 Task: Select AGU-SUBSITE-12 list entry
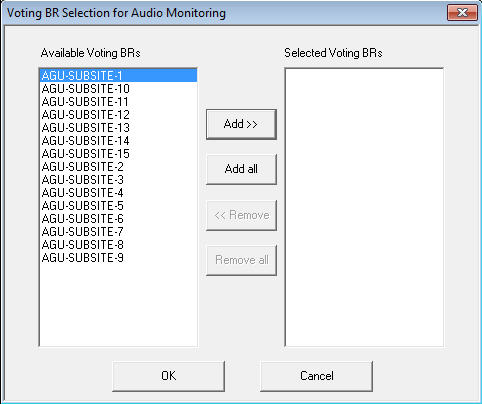118,115
